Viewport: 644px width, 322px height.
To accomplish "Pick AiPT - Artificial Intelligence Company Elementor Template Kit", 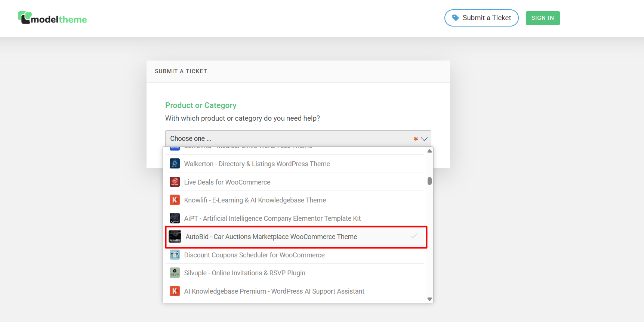I will point(295,218).
